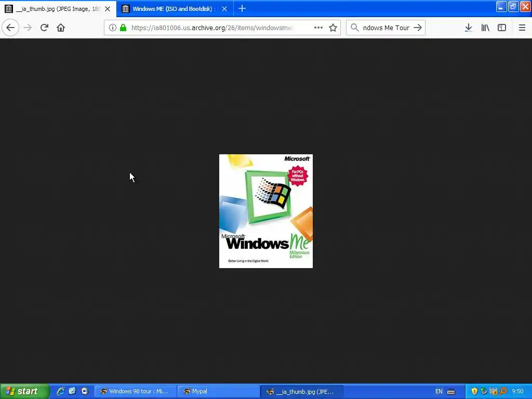Viewport: 532px width, 399px height.
Task: Click the safely remove hardware tray icon
Action: coord(484,391)
